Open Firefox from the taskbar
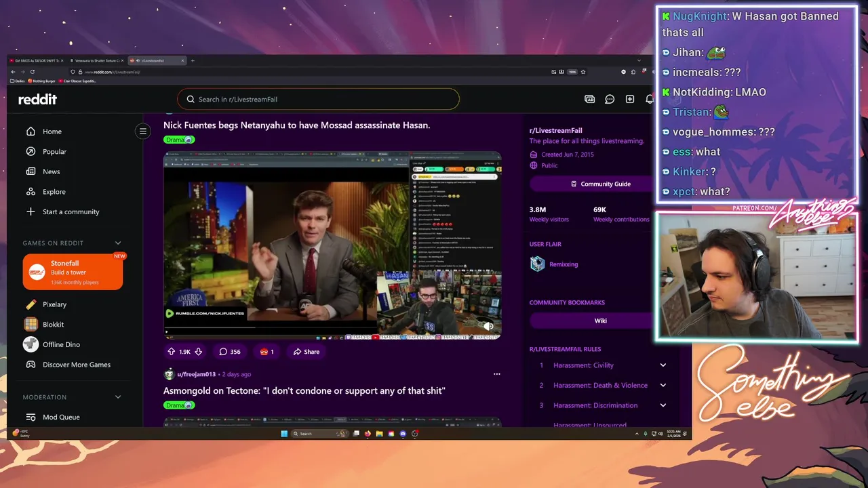The height and width of the screenshot is (488, 868). [368, 434]
